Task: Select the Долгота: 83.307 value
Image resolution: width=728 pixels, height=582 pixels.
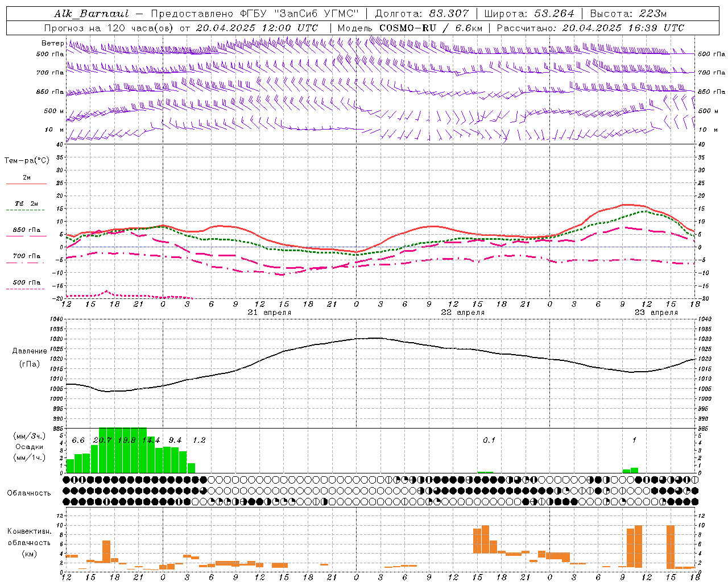Action: (x=422, y=14)
